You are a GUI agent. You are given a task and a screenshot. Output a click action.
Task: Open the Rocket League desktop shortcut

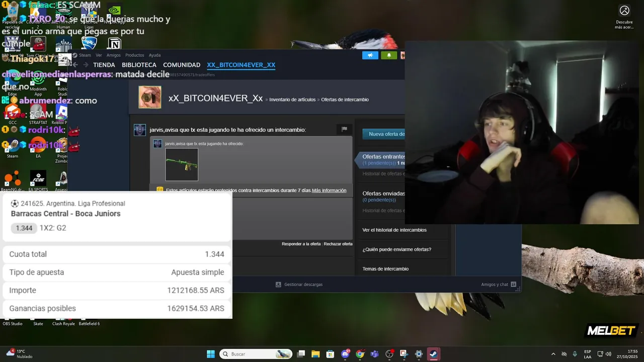click(x=89, y=44)
